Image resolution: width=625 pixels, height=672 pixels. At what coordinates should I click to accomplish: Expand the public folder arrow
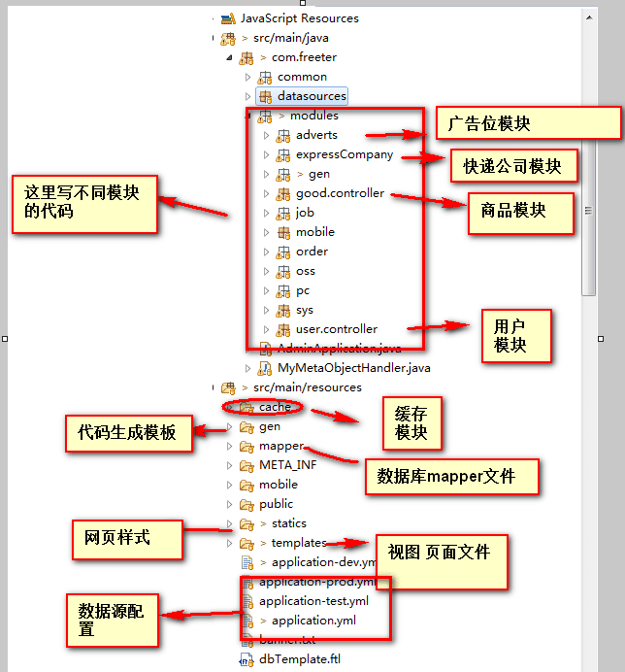(229, 504)
